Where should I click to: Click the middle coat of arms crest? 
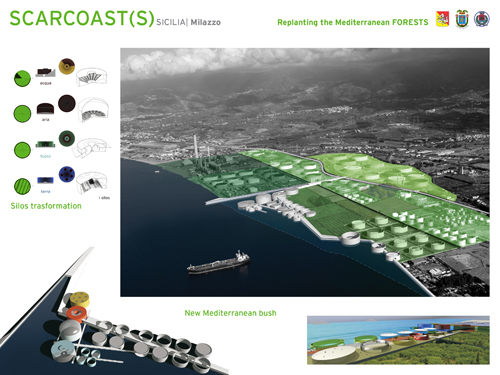click(x=462, y=19)
